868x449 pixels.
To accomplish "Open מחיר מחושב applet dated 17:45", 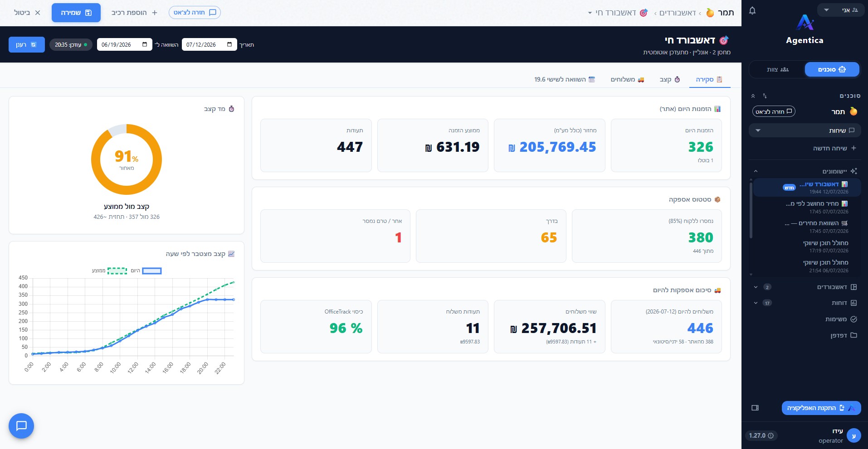I will (806, 207).
